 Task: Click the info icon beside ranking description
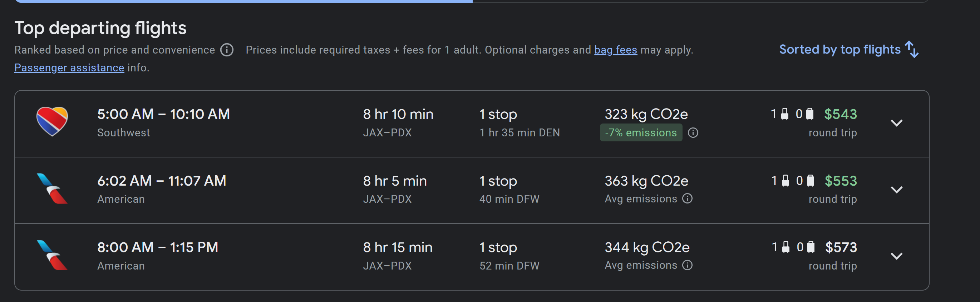pos(227,50)
